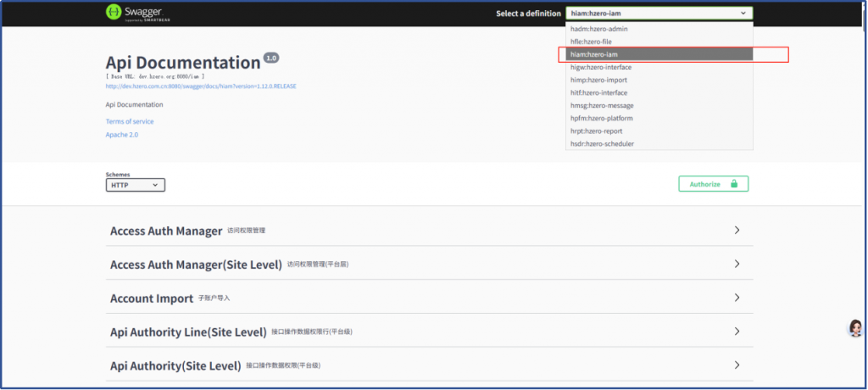The width and height of the screenshot is (868, 390).
Task: Click the Swagger logo icon
Action: (114, 13)
